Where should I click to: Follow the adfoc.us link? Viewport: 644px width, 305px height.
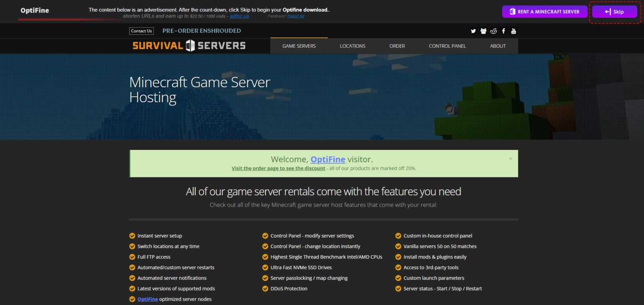coord(239,16)
